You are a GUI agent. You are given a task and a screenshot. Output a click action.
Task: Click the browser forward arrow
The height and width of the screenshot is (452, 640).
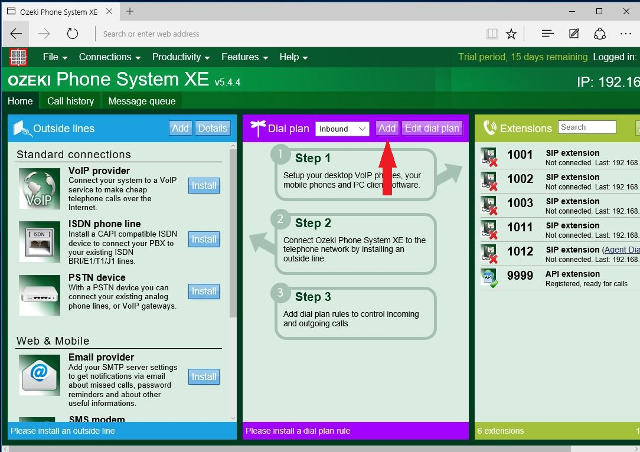[x=44, y=34]
